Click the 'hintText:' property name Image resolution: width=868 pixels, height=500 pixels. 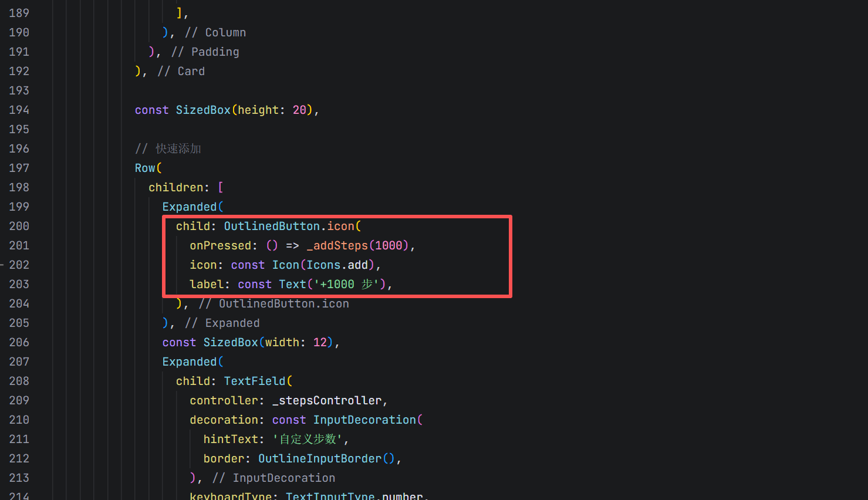coord(234,439)
